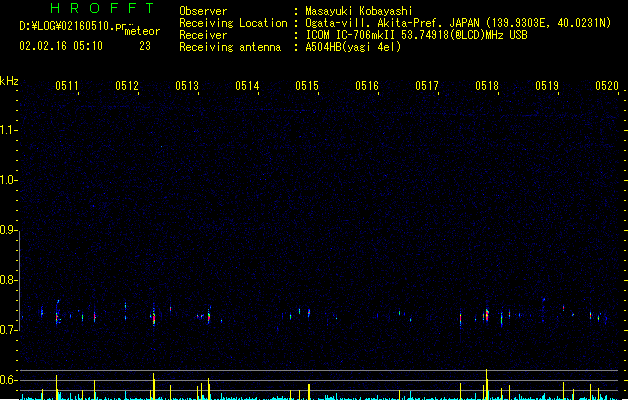Screen dimensions: 629x400
Task: Click the 0520 time marker
Action: point(607,86)
